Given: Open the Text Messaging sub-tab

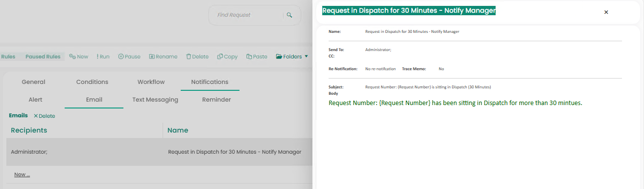Looking at the screenshot, I should 155,100.
